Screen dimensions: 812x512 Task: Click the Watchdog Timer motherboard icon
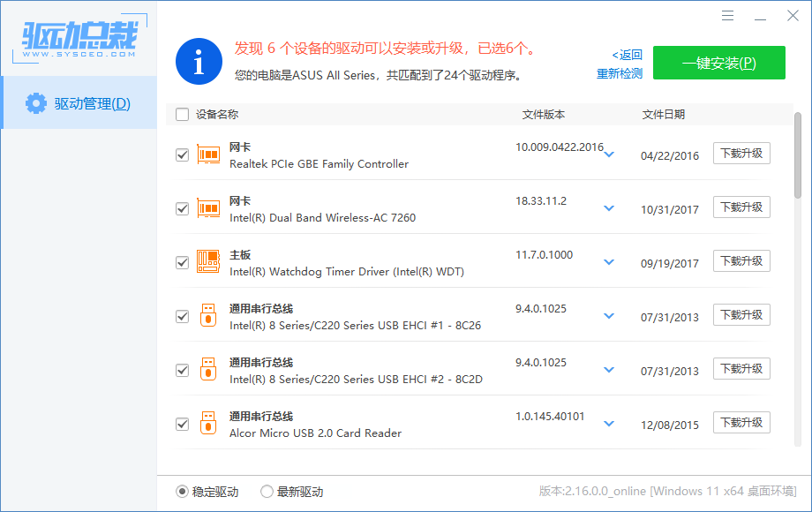pos(208,261)
